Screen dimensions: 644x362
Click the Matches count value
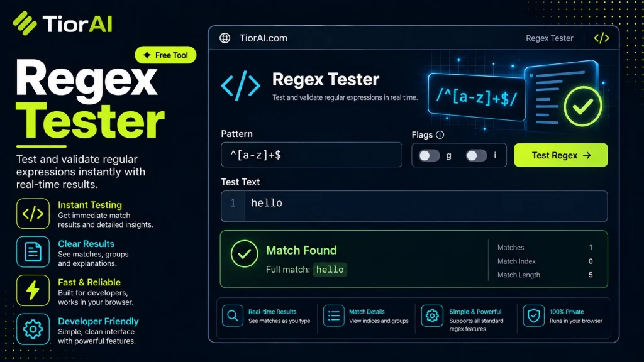pyautogui.click(x=591, y=248)
